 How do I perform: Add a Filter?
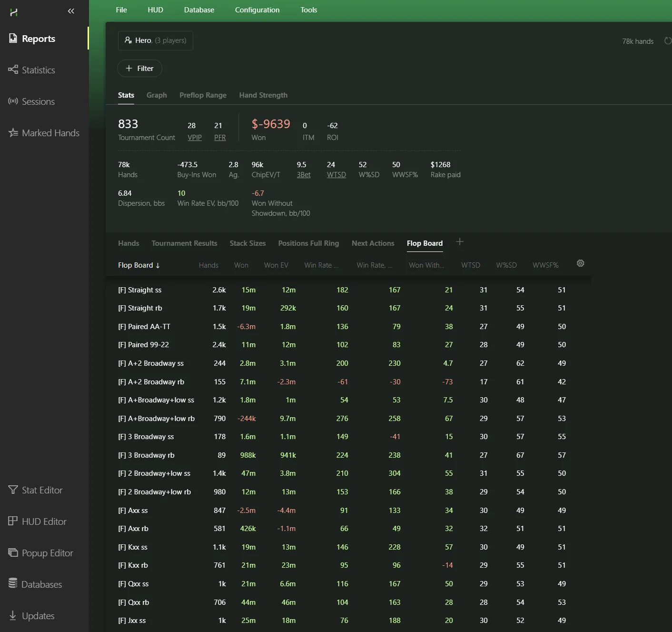139,69
